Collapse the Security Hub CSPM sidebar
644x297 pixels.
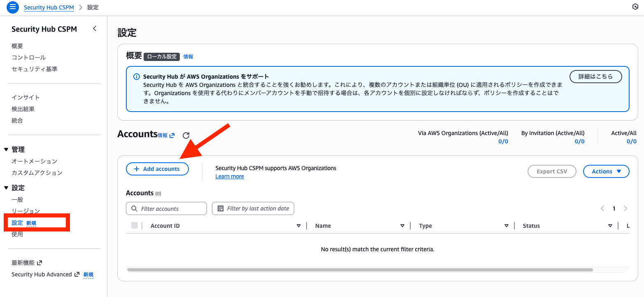pos(95,28)
